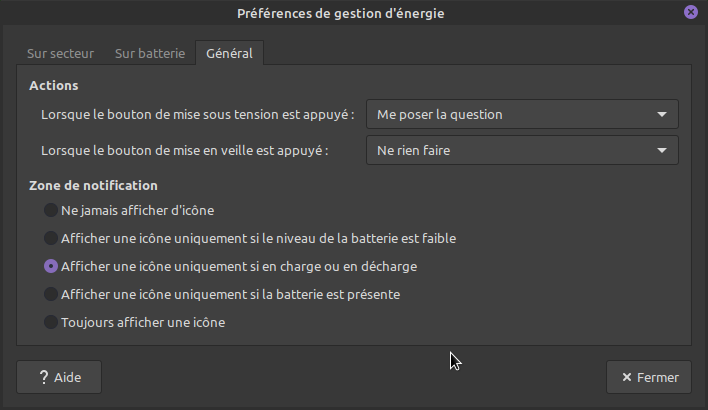Viewport: 708px width, 410px height.
Task: Enable "Toujours afficher une icône"
Action: [51, 322]
